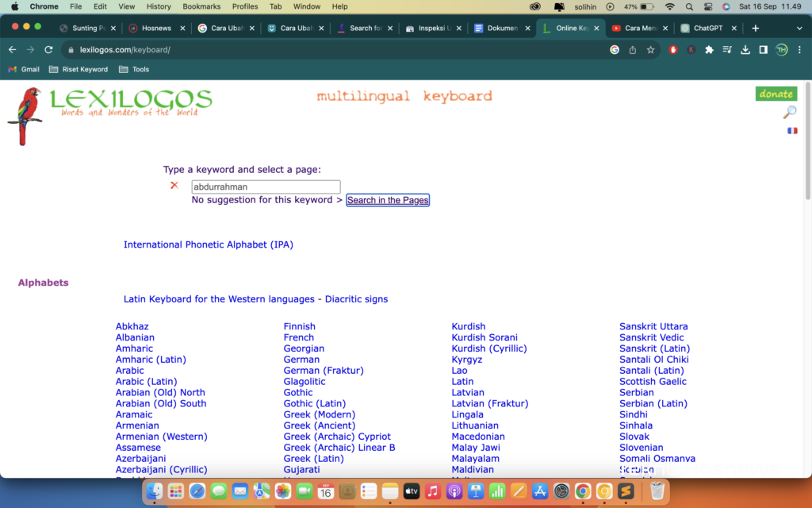
Task: Click the magnifying glass search icon
Action: (789, 112)
